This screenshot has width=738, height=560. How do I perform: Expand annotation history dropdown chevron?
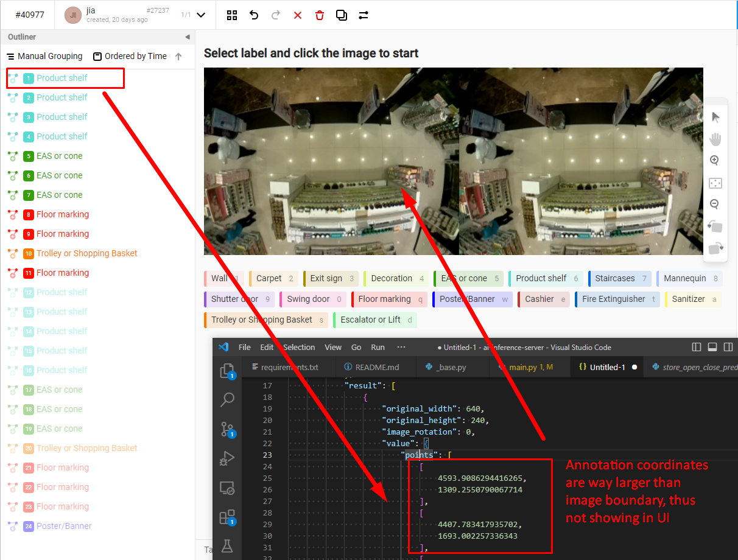[x=201, y=15]
